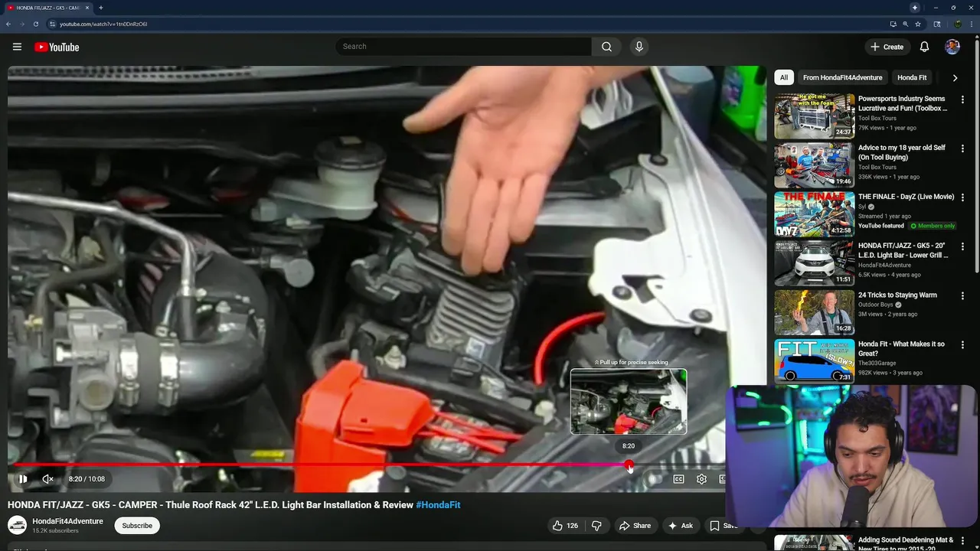Open options for THE FINALE DayZ video
980x551 pixels.
[963, 197]
